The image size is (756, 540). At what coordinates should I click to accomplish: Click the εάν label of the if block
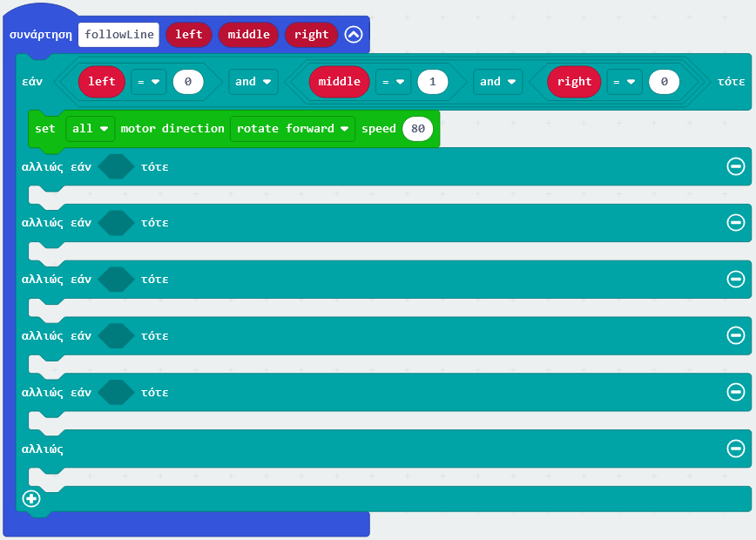click(x=32, y=82)
